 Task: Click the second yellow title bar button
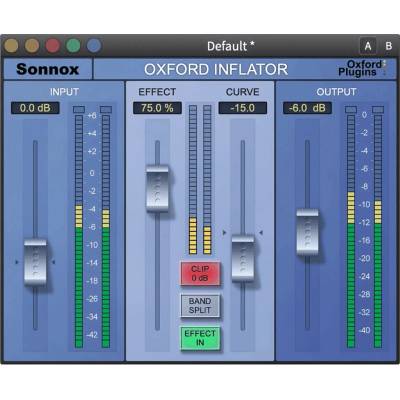[x=32, y=46]
